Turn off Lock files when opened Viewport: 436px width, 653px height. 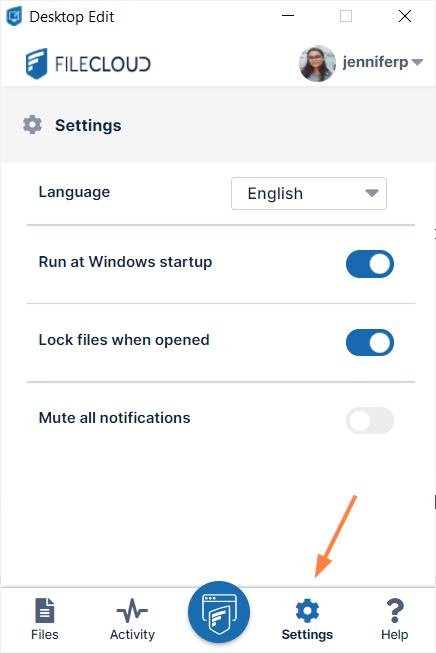(x=370, y=342)
